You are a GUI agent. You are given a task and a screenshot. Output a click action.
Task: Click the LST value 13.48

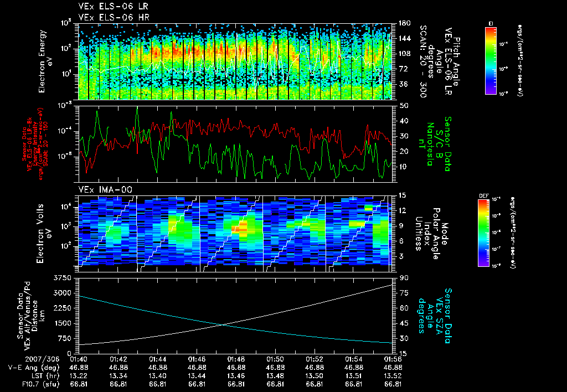click(x=275, y=376)
